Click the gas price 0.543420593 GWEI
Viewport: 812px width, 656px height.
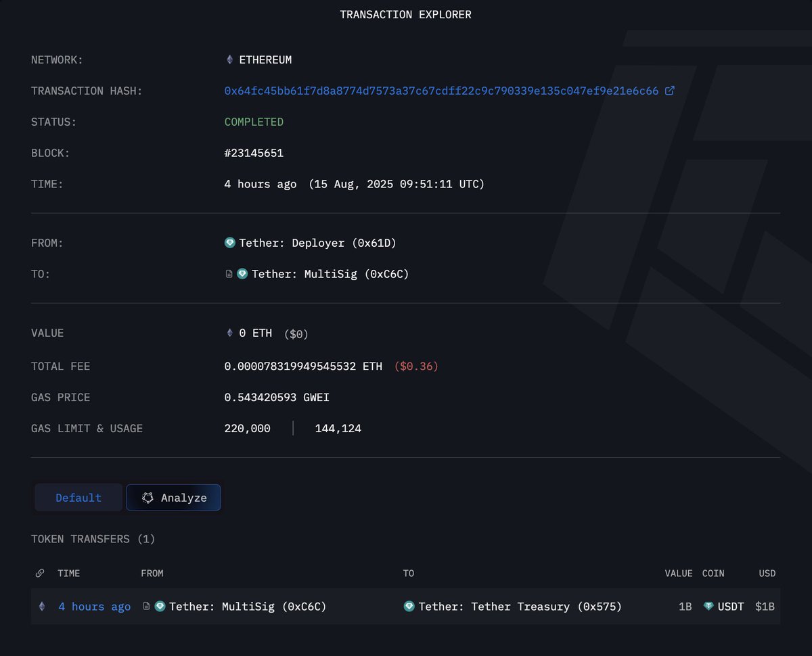pos(277,397)
